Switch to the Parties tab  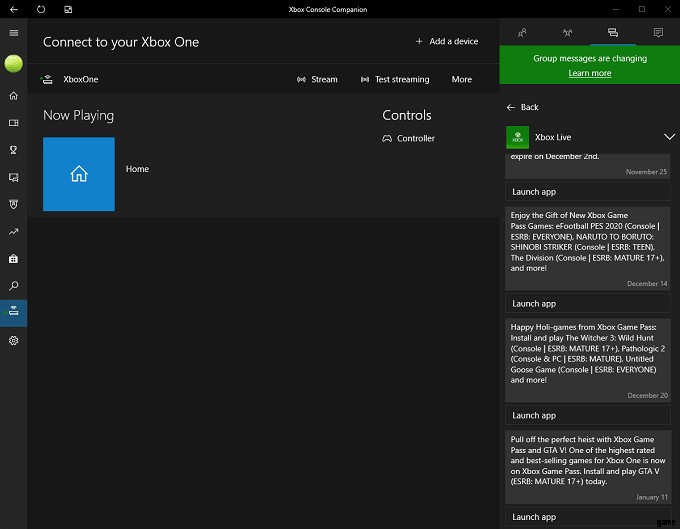tap(567, 33)
